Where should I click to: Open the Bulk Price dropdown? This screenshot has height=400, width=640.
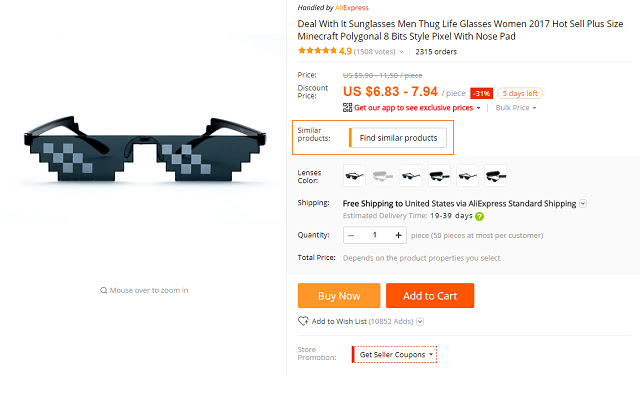tap(517, 108)
